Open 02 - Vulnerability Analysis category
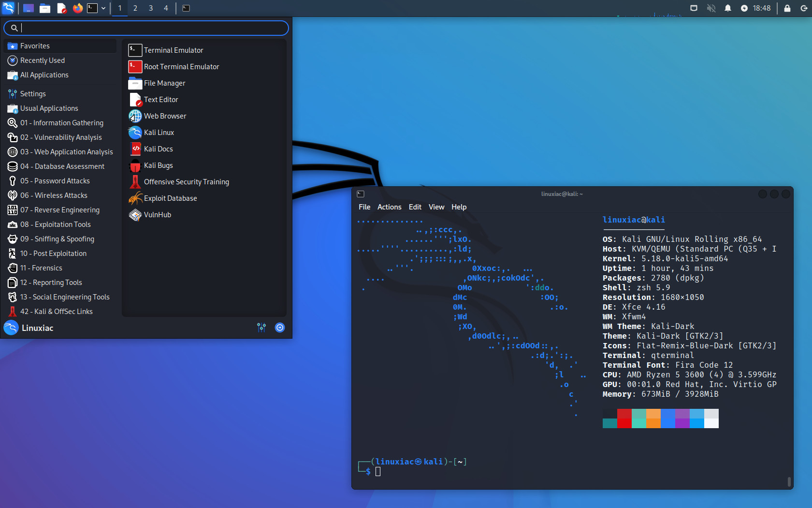Screen dimensions: 812x508 tap(60, 137)
